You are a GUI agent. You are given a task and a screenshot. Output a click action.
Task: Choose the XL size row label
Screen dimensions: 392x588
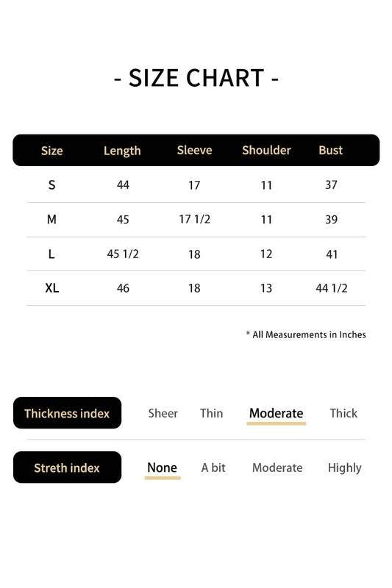pyautogui.click(x=51, y=288)
